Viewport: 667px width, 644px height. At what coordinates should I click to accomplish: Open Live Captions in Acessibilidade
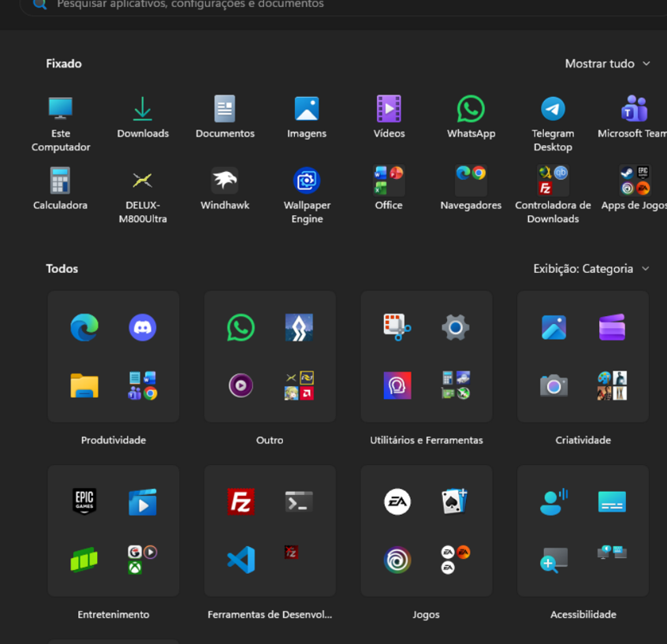pyautogui.click(x=612, y=501)
